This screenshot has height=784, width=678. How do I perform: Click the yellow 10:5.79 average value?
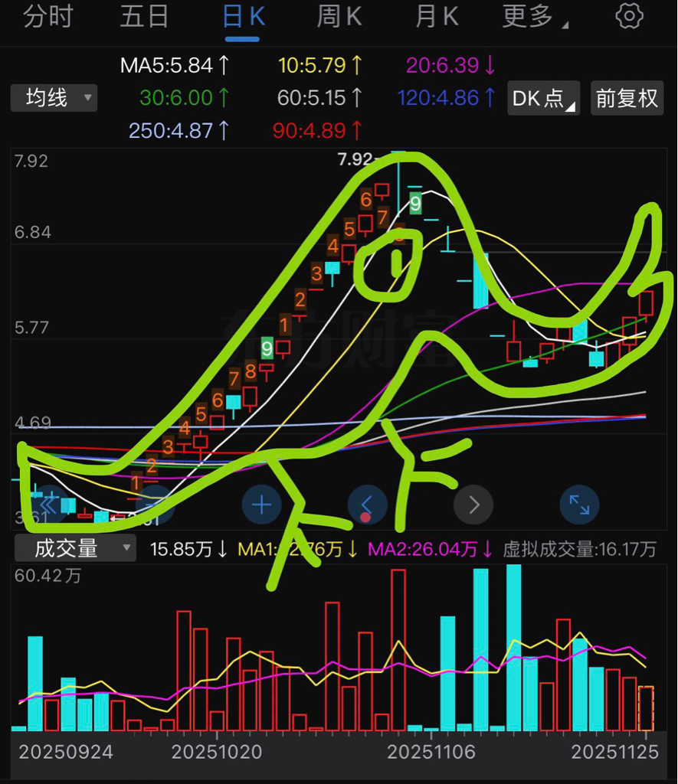click(x=320, y=66)
